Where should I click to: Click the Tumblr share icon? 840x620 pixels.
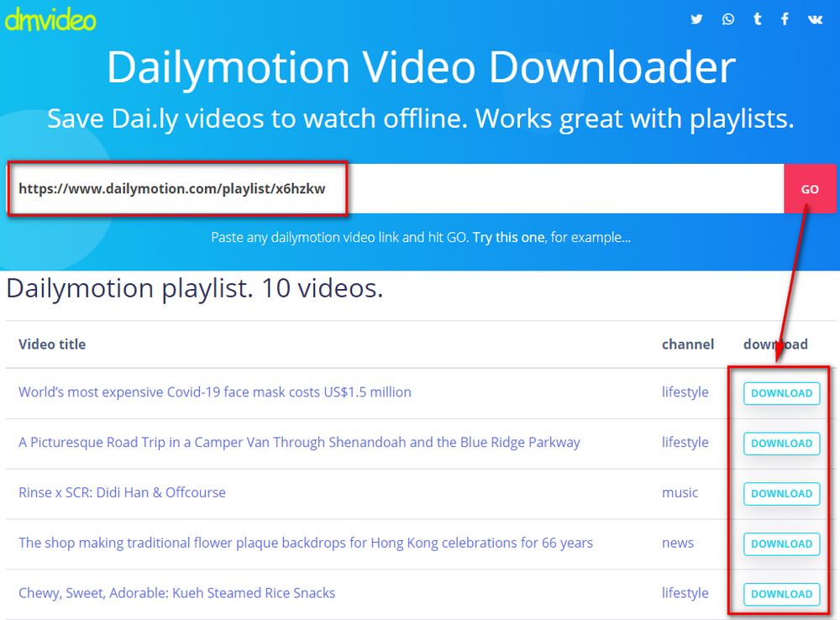[x=757, y=18]
